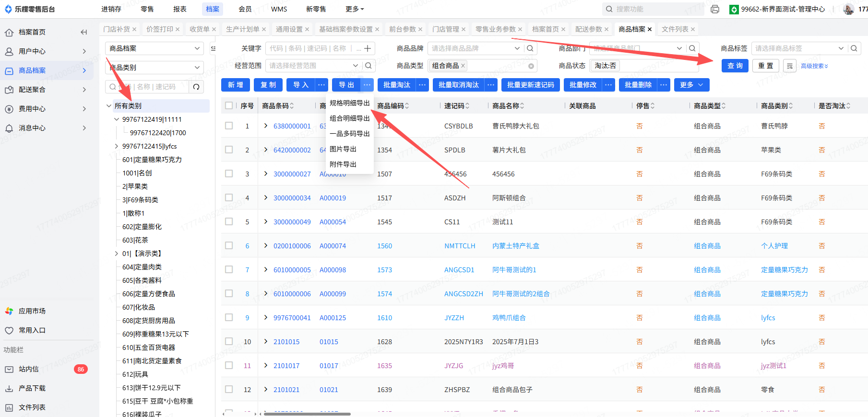Viewport: 868px width, 417px height.
Task: Sort by the 停售 column sort icon
Action: (653, 106)
